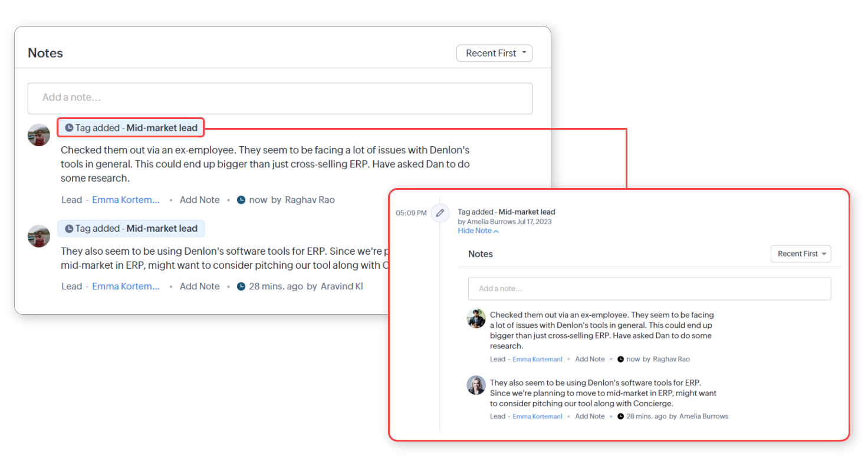Collapse notes using the 'Hide Note' link
Image resolution: width=868 pixels, height=461 pixels.
pos(478,230)
